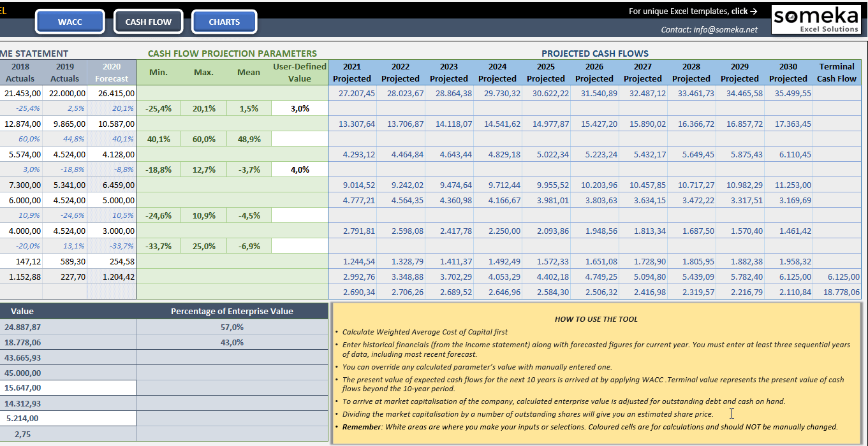Image resolution: width=868 pixels, height=446 pixels.
Task: Select the 2020 Forecast column header
Action: 112,71
